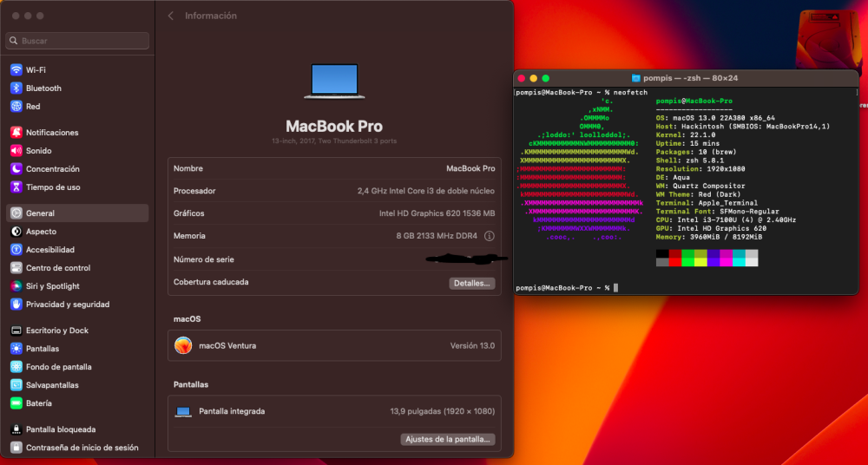The height and width of the screenshot is (465, 868).
Task: Click Intel HD Graphics 620 1536 MB
Action: (437, 213)
